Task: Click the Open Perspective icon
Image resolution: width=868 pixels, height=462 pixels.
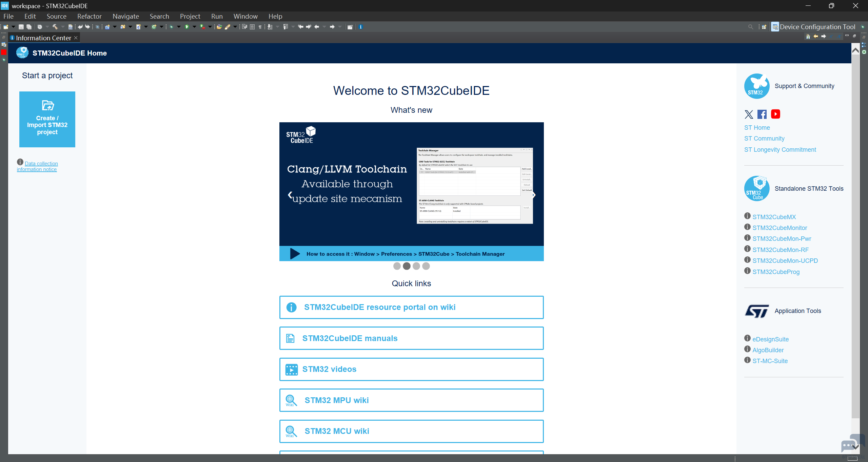Action: [x=764, y=27]
